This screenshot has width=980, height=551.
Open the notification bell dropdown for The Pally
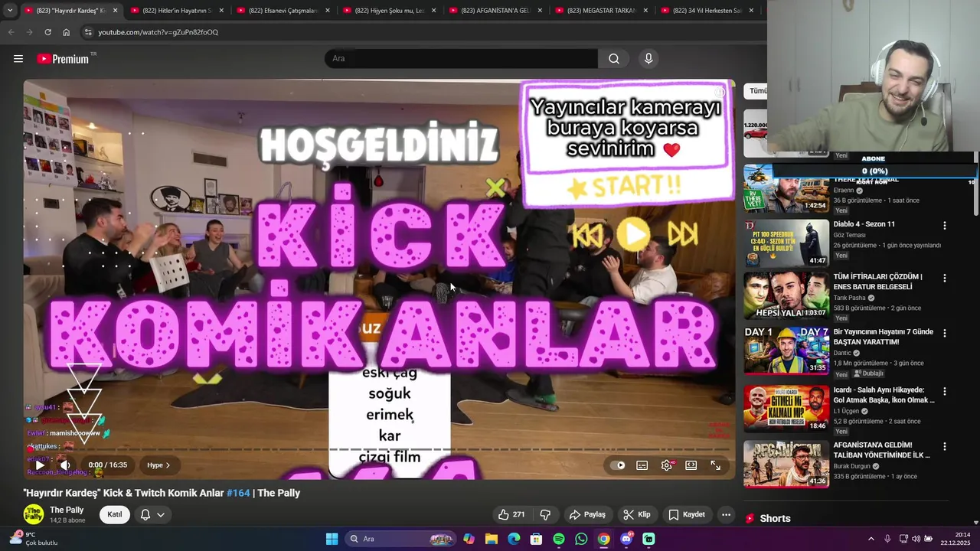click(152, 514)
